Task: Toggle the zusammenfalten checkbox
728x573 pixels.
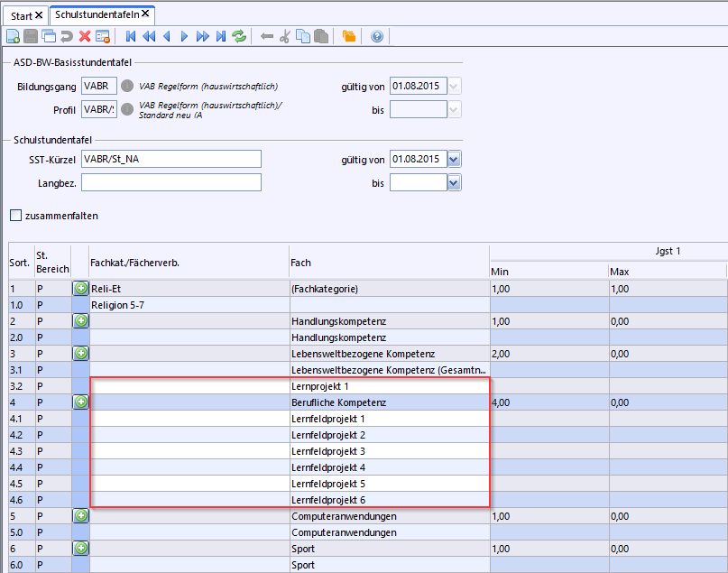Action: click(x=15, y=216)
